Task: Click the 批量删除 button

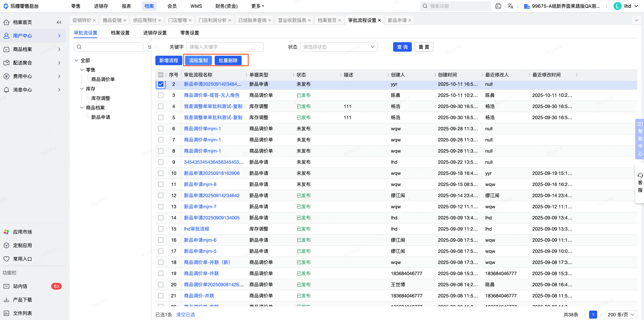Action: (228, 61)
